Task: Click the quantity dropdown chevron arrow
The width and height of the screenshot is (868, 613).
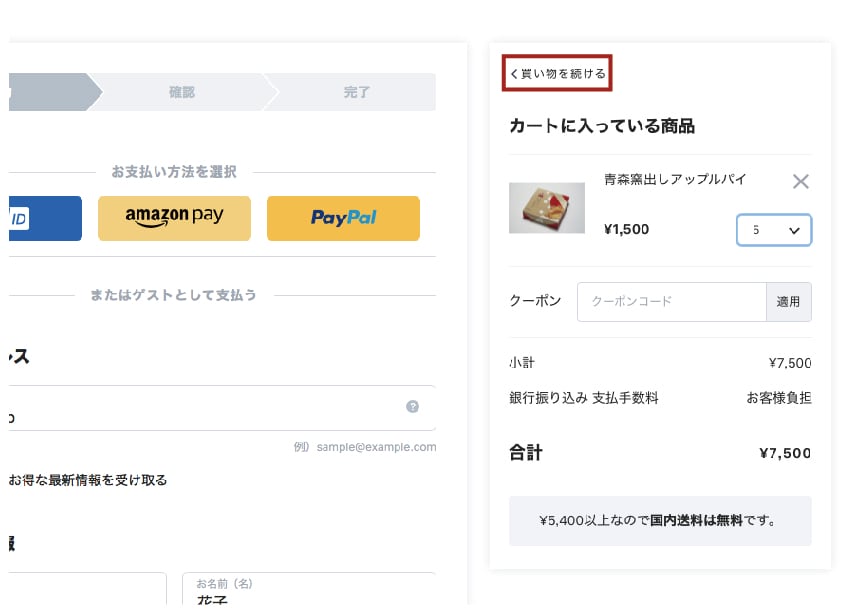Action: [x=794, y=230]
